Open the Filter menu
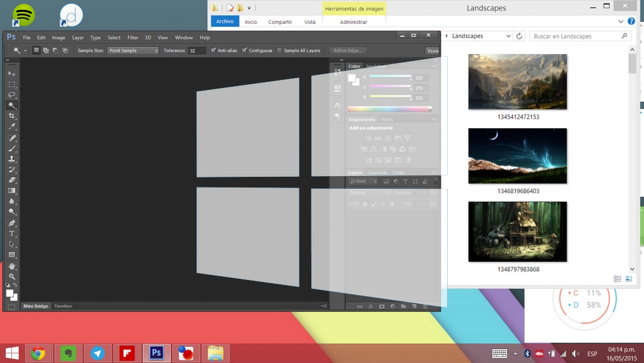 (x=133, y=37)
